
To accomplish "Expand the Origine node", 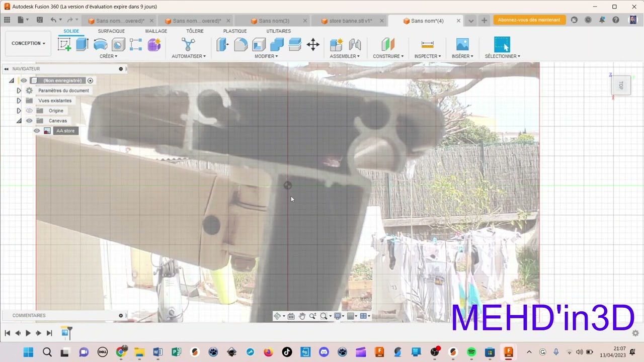I will click(19, 111).
